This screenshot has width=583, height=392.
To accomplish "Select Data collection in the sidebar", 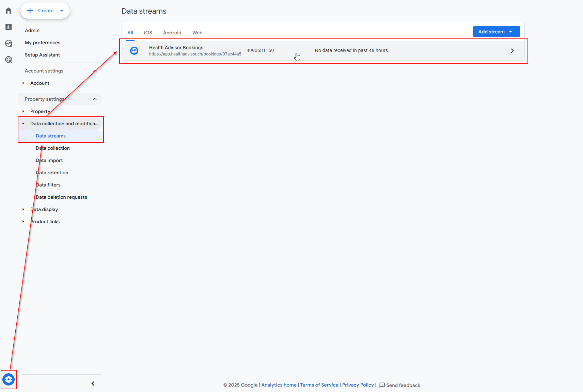I will pyautogui.click(x=53, y=148).
